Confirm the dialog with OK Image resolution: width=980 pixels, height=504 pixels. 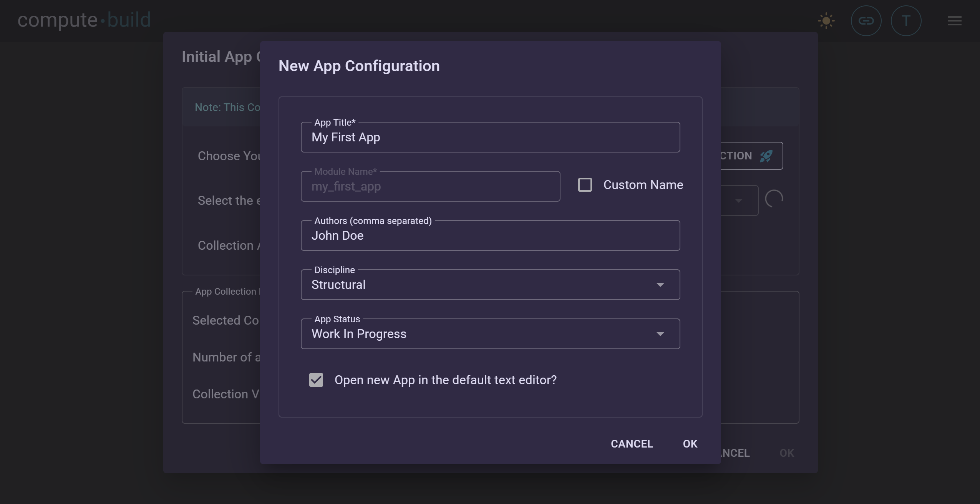click(690, 444)
